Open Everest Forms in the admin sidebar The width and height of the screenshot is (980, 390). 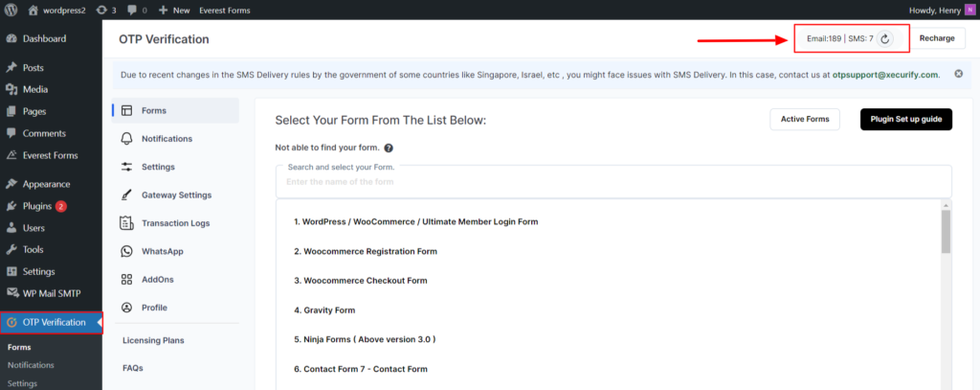coord(52,155)
